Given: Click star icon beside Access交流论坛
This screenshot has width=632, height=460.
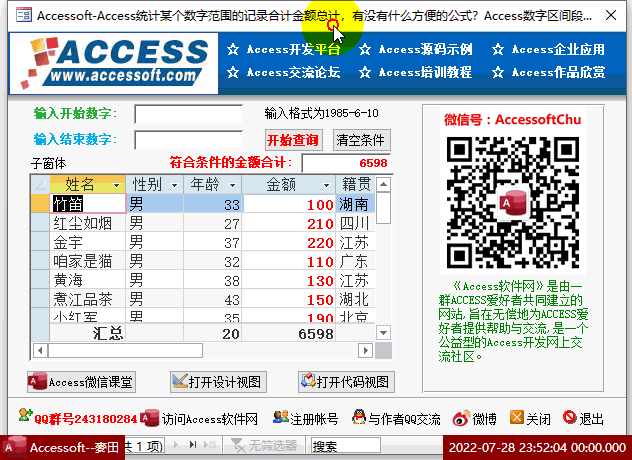Looking at the screenshot, I should 233,72.
